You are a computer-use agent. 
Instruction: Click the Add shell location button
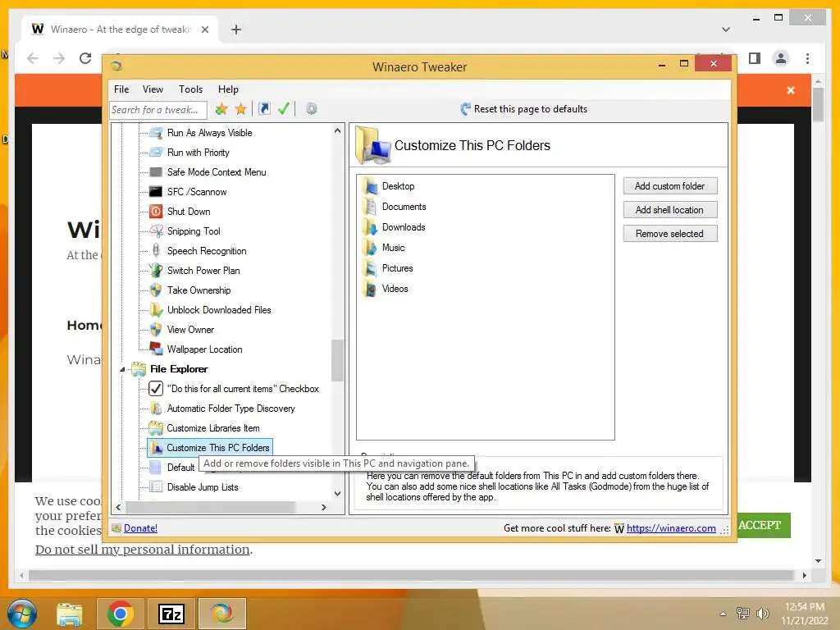click(669, 209)
